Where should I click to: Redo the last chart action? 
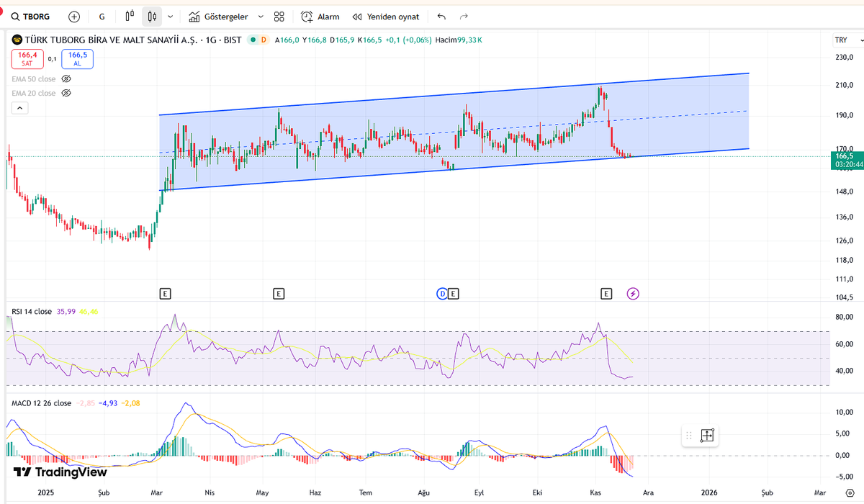(464, 16)
